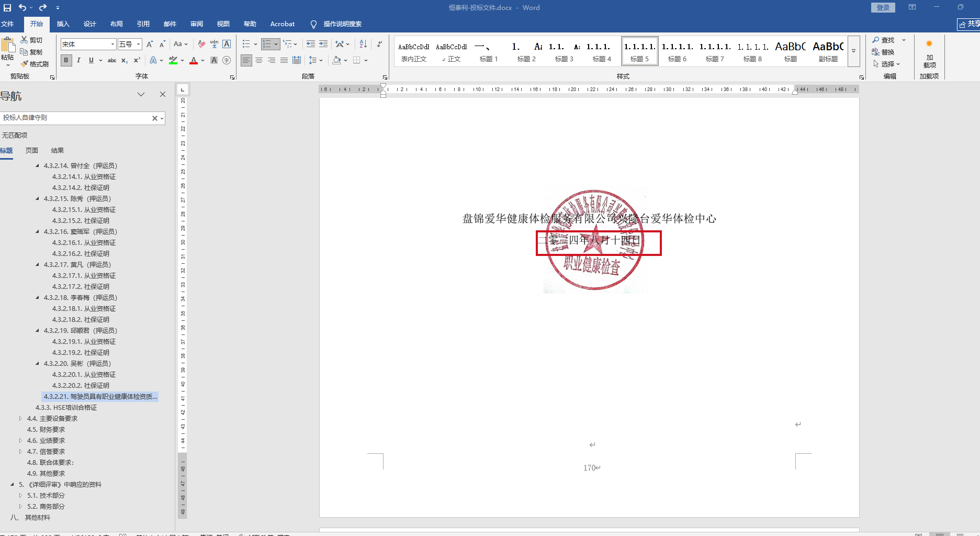Increase font size with the grow font icon

click(150, 44)
